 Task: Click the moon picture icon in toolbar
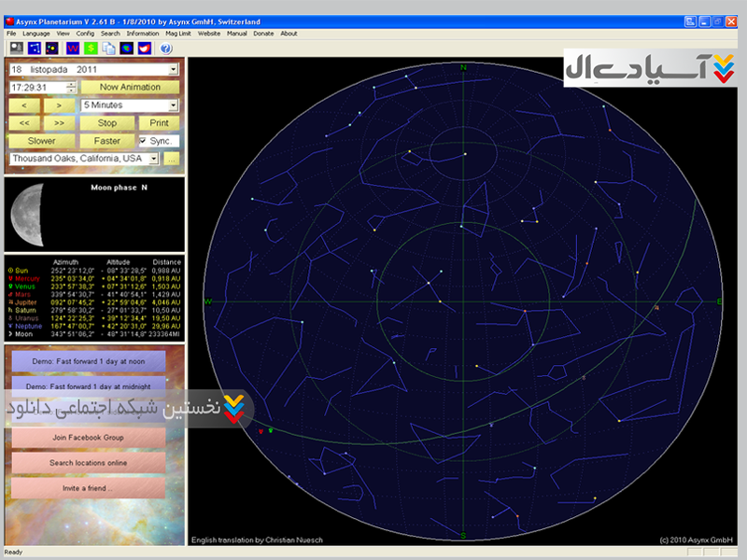point(16,48)
